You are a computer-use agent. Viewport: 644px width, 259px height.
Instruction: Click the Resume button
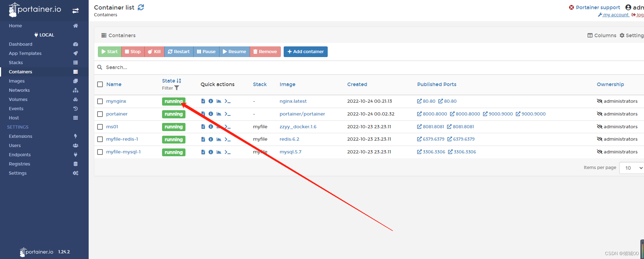point(234,52)
